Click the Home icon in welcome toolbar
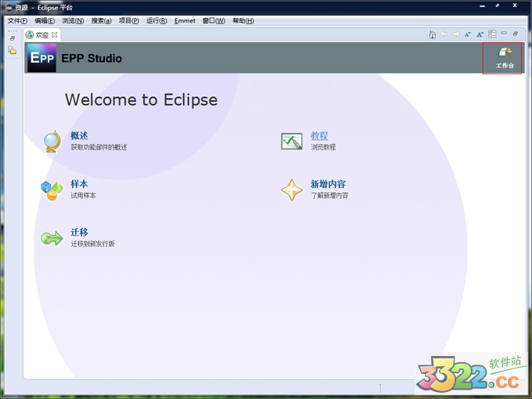The height and width of the screenshot is (399, 532). pos(432,34)
